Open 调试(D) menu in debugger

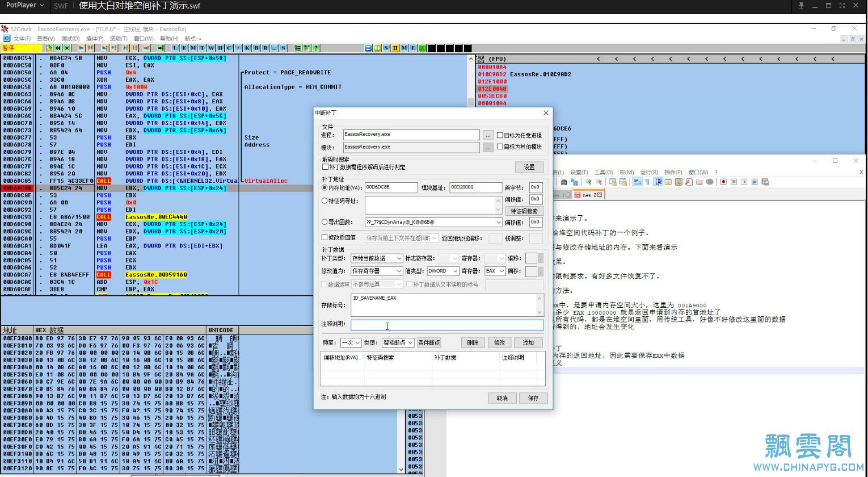point(70,39)
